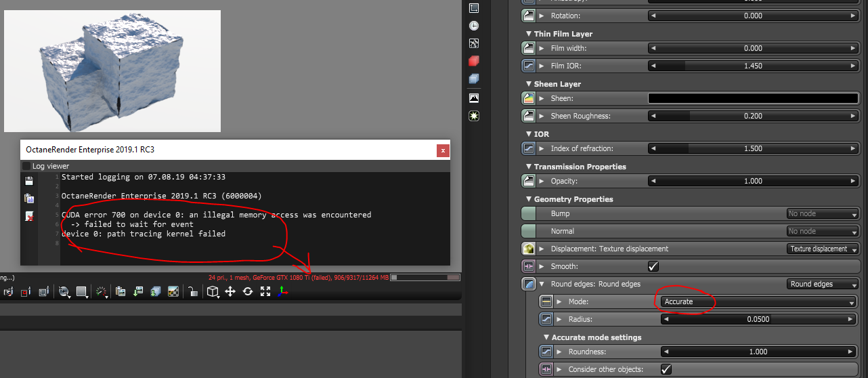
Task: Open the Normal 'No node' dropdown
Action: (823, 231)
